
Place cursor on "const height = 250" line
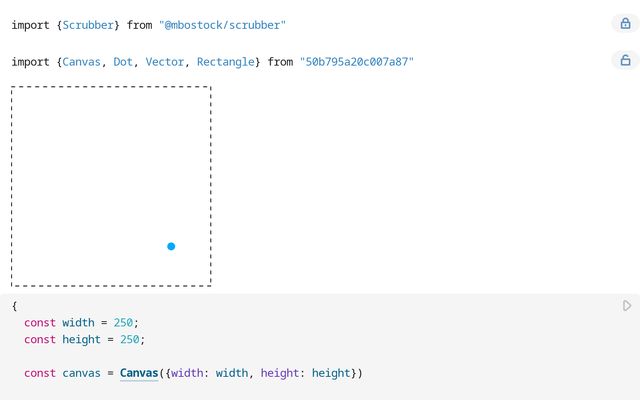pyautogui.click(x=85, y=339)
